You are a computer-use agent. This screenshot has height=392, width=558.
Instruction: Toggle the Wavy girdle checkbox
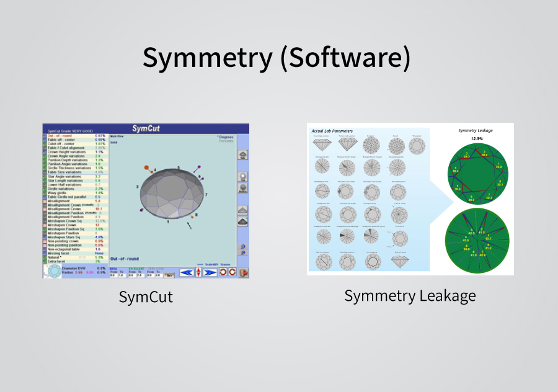[45, 193]
